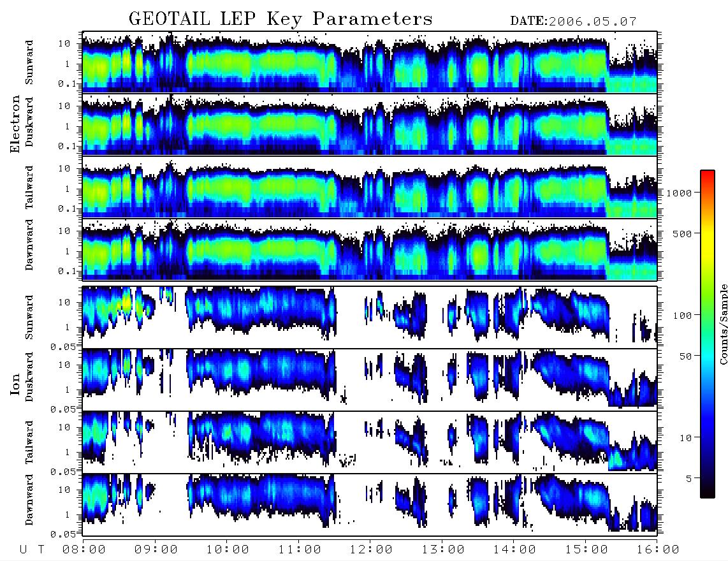This screenshot has height=561, width=728.
Task: Click the "U T" time axis label
Action: pyautogui.click(x=33, y=550)
